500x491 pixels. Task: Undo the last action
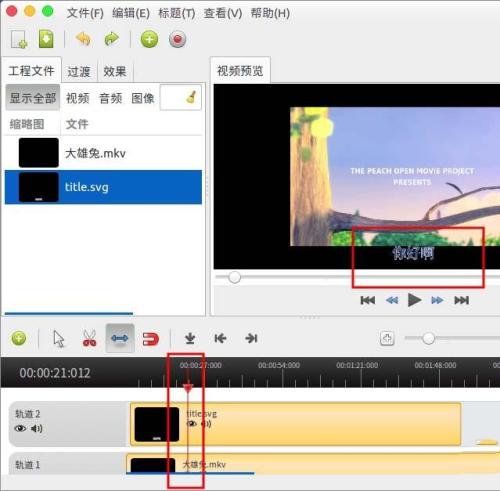coord(83,39)
